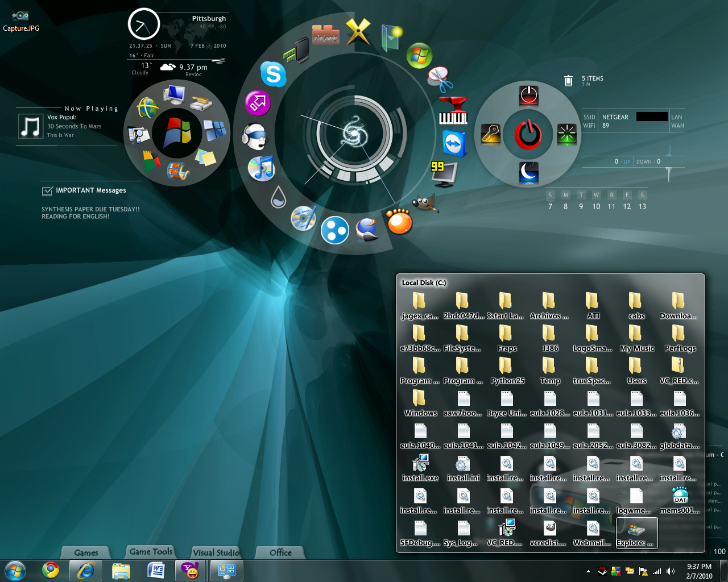The width and height of the screenshot is (728, 582).
Task: Launch the Ventrilo headset icon
Action: click(254, 136)
